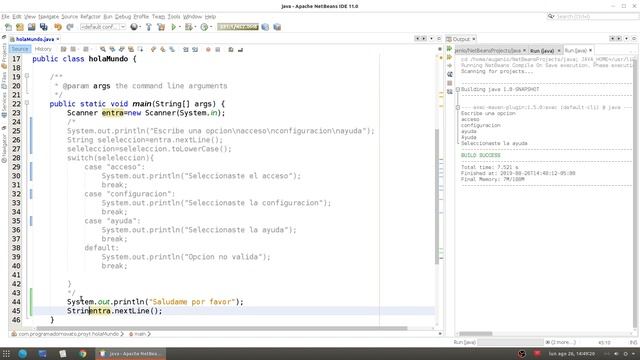Click the memory usage indicator bar
The width and height of the screenshot is (640, 360).
238,27
